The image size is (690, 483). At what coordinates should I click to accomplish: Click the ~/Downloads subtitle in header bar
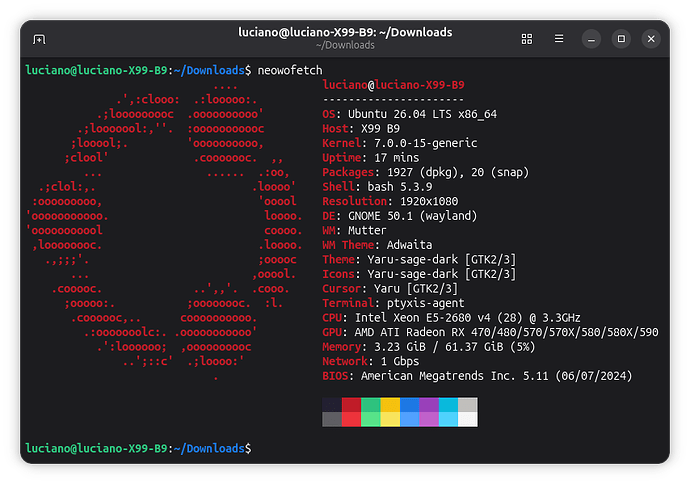click(x=345, y=45)
